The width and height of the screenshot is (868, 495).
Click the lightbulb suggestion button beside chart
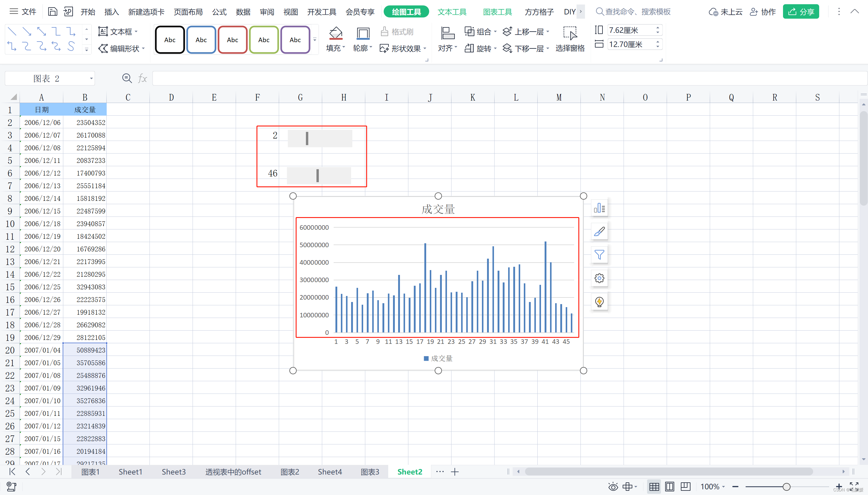[x=599, y=302]
